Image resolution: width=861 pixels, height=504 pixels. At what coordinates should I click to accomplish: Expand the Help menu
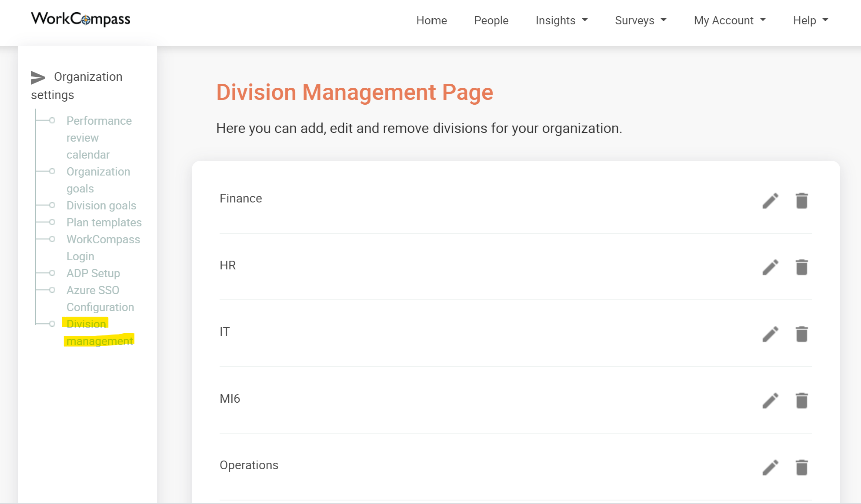coord(810,20)
